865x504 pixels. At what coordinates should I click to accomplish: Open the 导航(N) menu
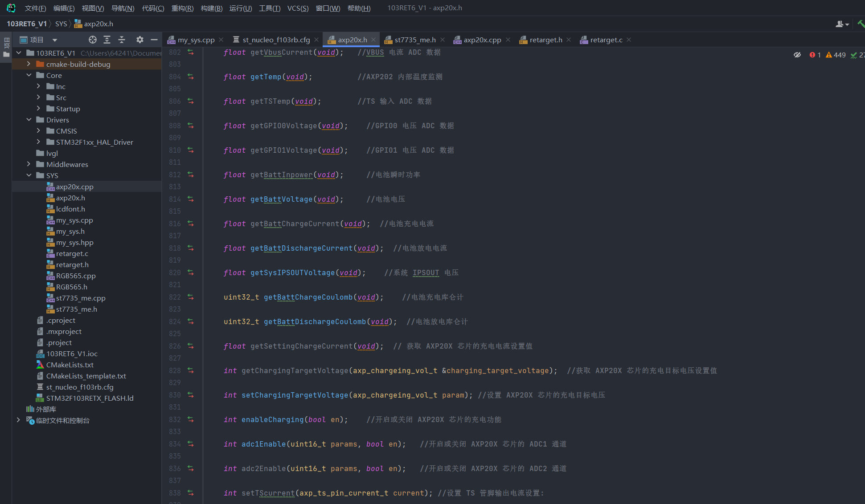123,8
